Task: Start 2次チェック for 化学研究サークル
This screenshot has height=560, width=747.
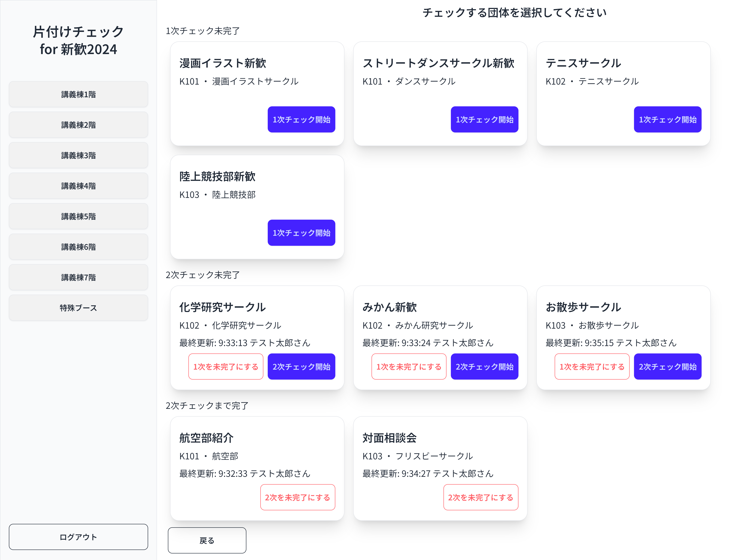Action: [301, 367]
